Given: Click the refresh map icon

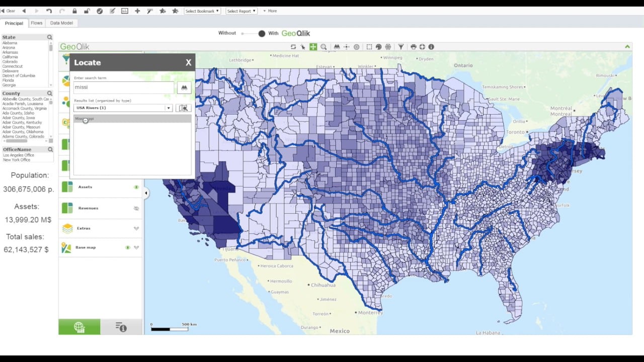Looking at the screenshot, I should click(x=293, y=47).
